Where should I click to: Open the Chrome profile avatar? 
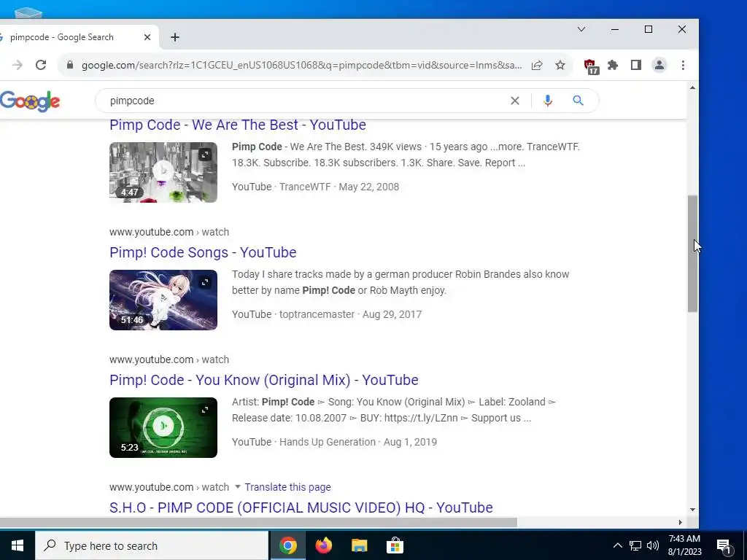point(659,65)
